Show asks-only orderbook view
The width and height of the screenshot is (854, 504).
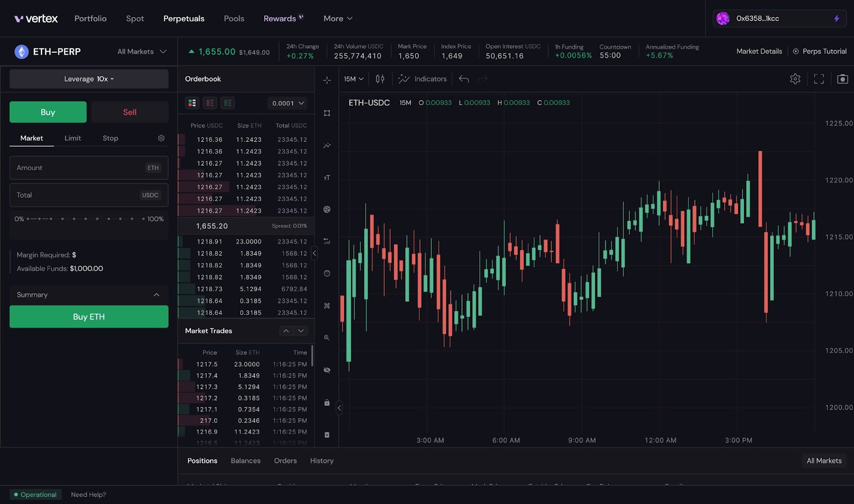[210, 103]
